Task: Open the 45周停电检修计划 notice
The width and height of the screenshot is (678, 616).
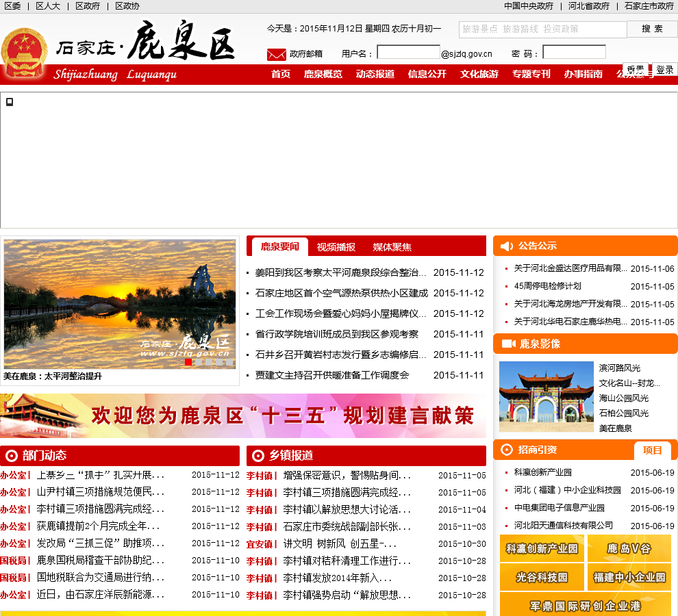Action: click(547, 286)
